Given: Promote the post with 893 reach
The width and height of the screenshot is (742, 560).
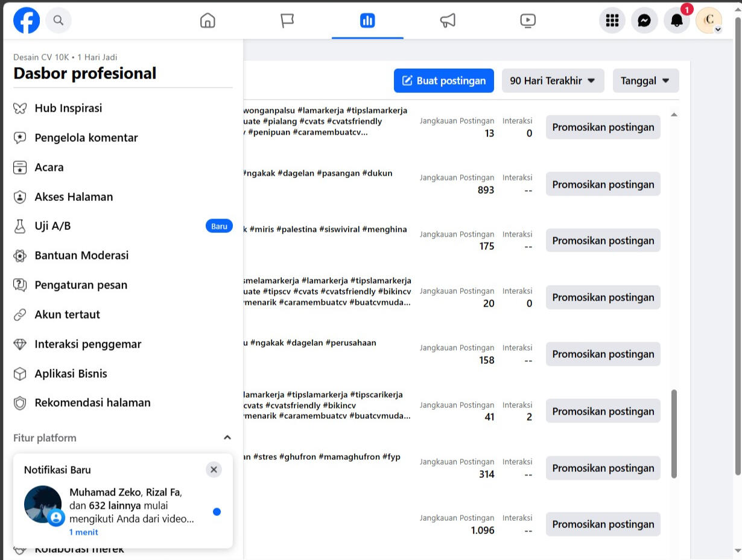Looking at the screenshot, I should (x=603, y=184).
